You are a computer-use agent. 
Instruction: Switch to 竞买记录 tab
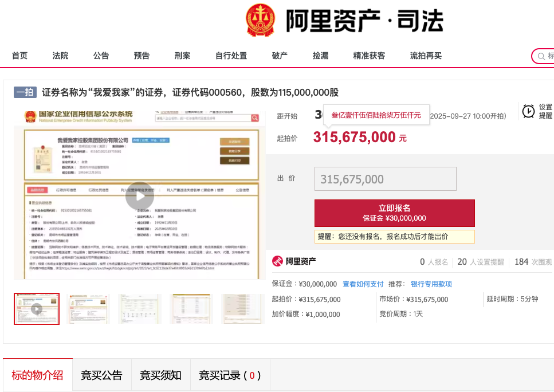pos(230,375)
